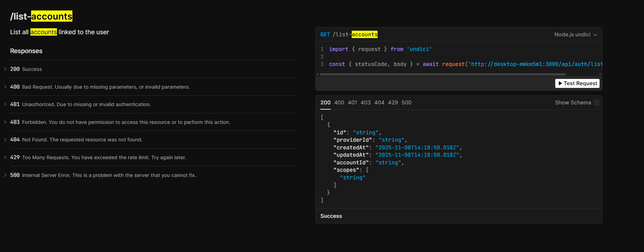Open the Node.js undici client dropdown

575,35
